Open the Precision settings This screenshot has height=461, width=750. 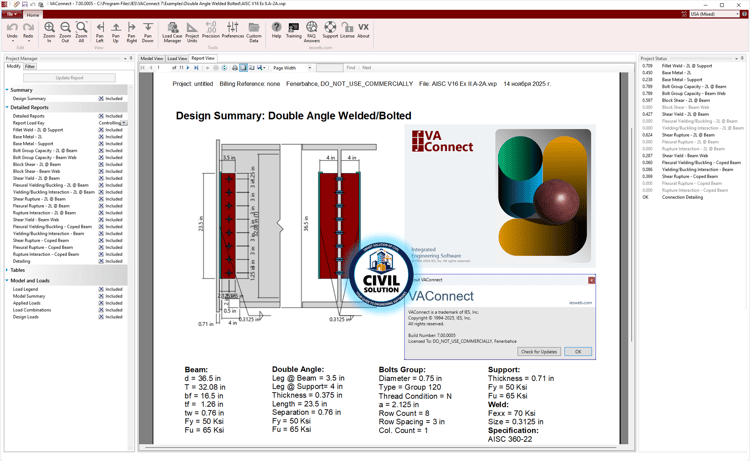click(x=210, y=30)
